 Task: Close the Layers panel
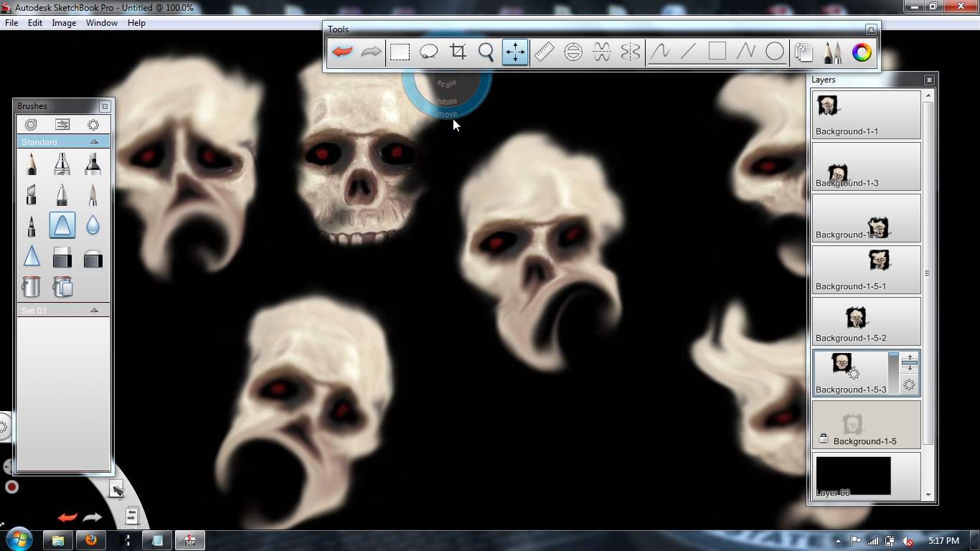[x=929, y=80]
